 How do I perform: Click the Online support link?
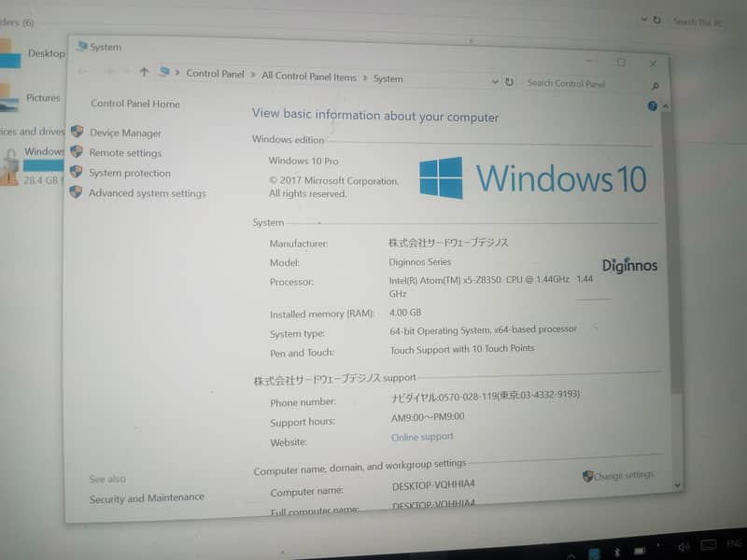pos(422,436)
